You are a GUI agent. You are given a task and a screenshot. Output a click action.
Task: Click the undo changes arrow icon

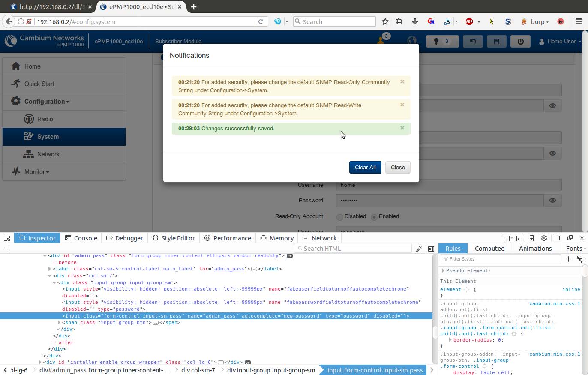coord(473,42)
